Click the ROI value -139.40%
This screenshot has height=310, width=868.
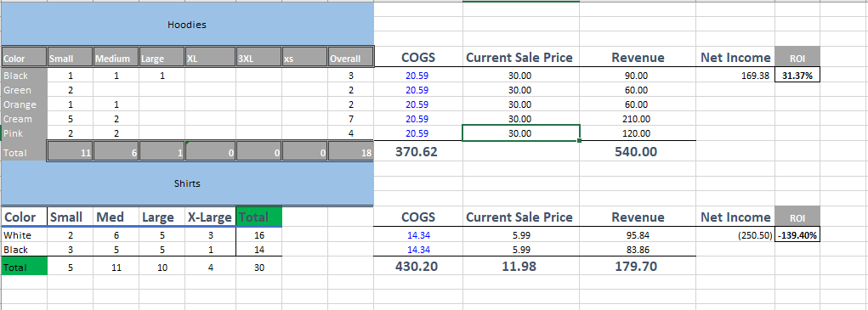(797, 235)
